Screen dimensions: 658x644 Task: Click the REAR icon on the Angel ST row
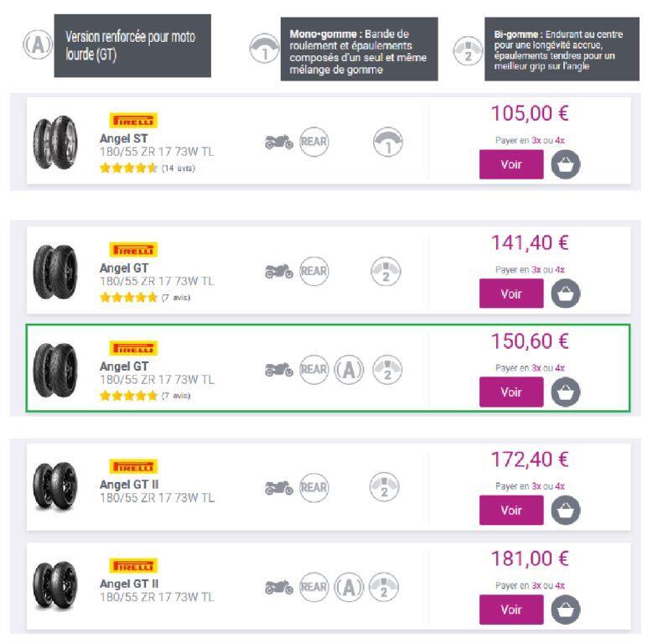click(x=313, y=142)
